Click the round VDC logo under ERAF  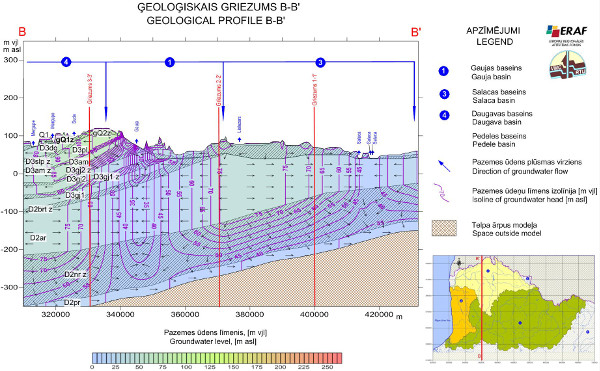tap(568, 65)
